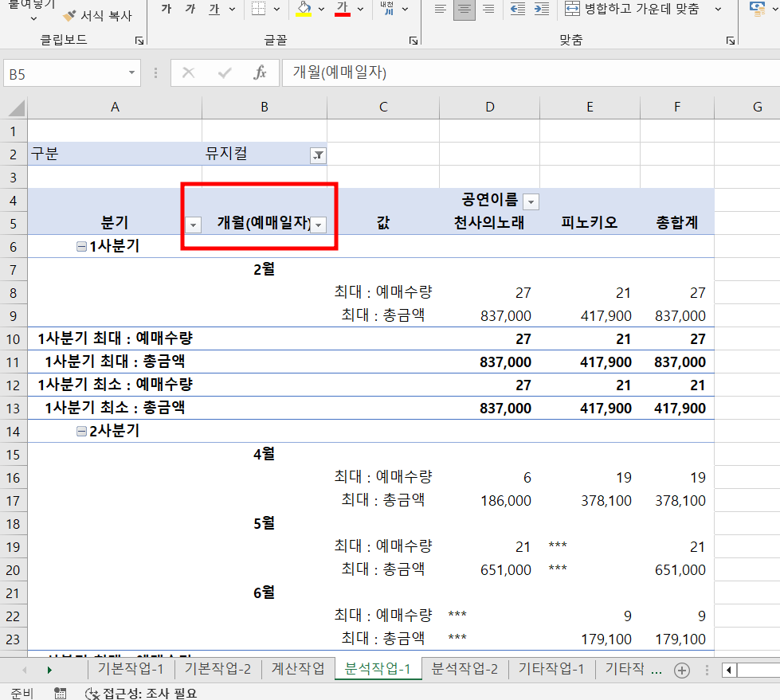Collapse the 2사분기 group
This screenshot has width=780, height=700.
[x=80, y=432]
